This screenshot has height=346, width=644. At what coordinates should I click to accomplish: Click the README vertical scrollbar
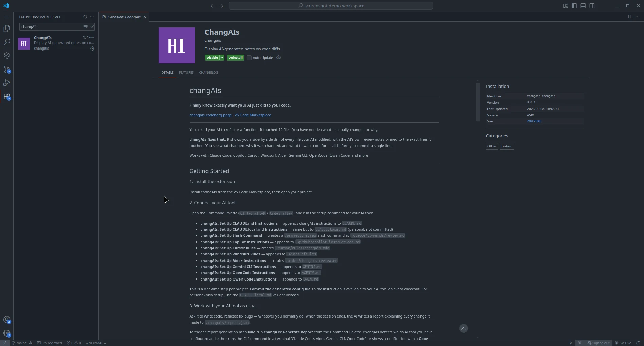[x=478, y=102]
